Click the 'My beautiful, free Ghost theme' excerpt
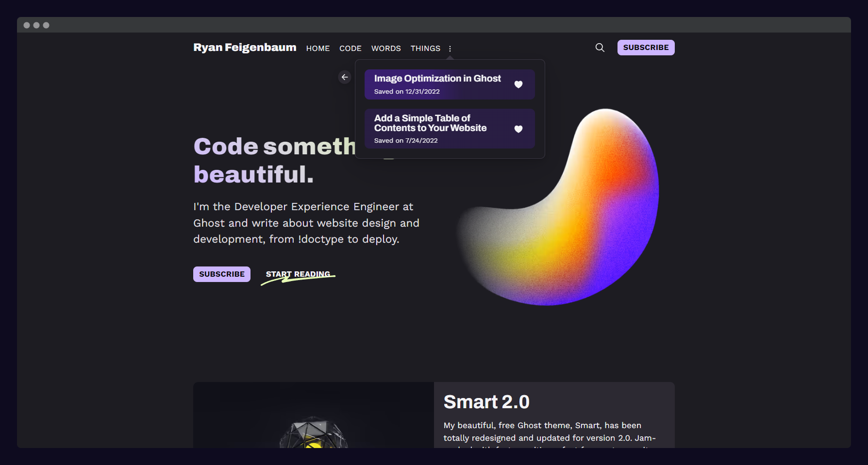The image size is (868, 465). [x=550, y=434]
